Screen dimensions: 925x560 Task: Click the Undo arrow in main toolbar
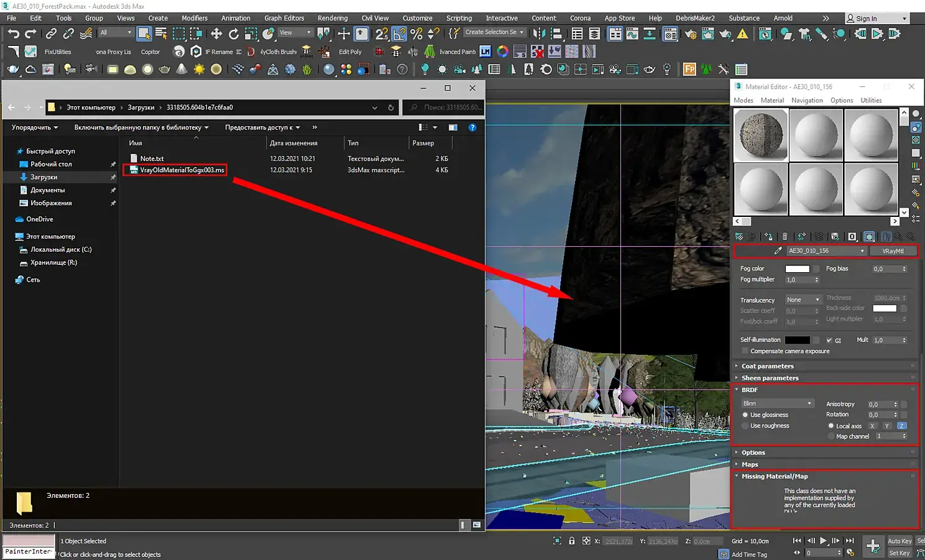click(x=14, y=34)
